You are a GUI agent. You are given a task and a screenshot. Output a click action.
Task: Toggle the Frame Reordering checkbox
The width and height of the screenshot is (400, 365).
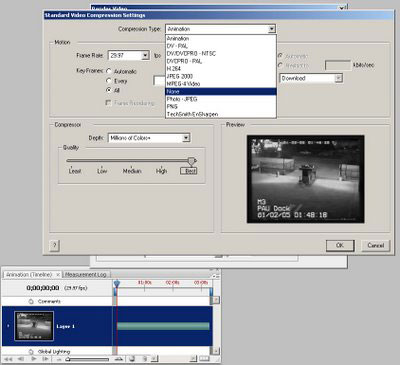pyautogui.click(x=108, y=103)
